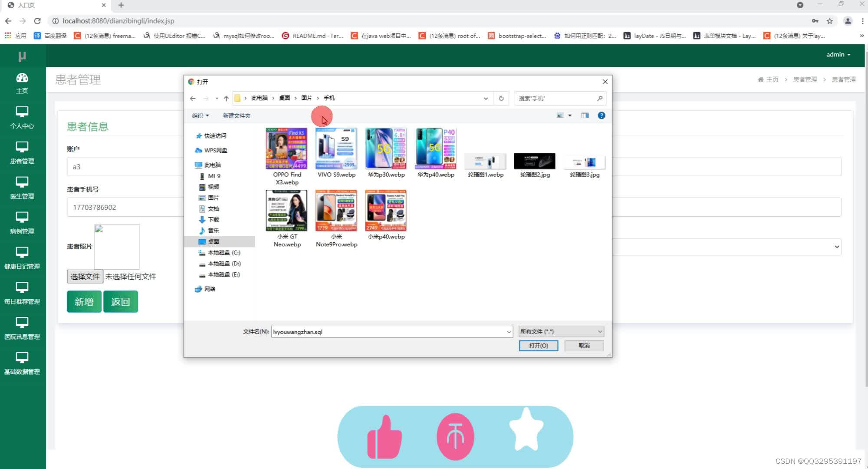Expand the select dropdown at form right edge
Image resolution: width=868 pixels, height=469 pixels.
[x=837, y=247]
